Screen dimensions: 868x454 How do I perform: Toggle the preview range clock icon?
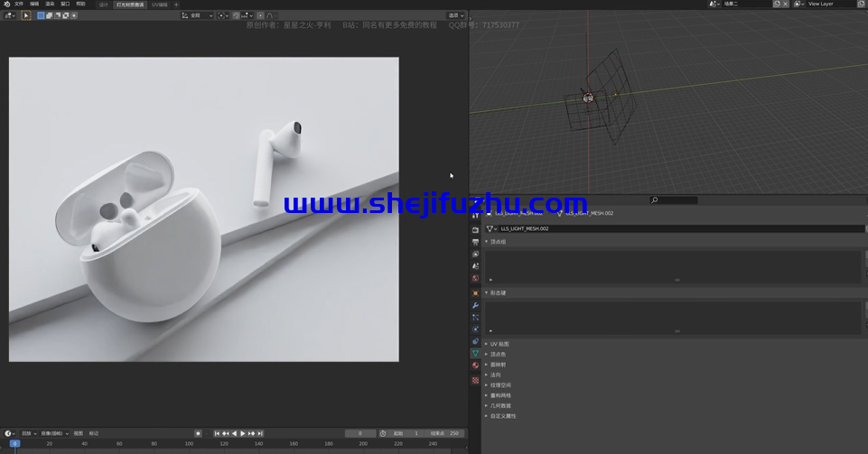[x=383, y=433]
